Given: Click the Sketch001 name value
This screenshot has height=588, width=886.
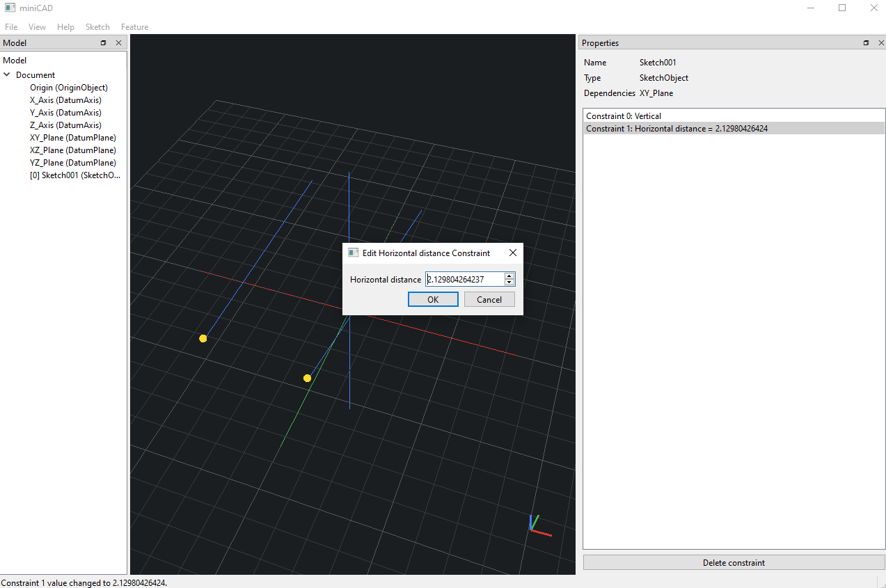Looking at the screenshot, I should tap(658, 63).
